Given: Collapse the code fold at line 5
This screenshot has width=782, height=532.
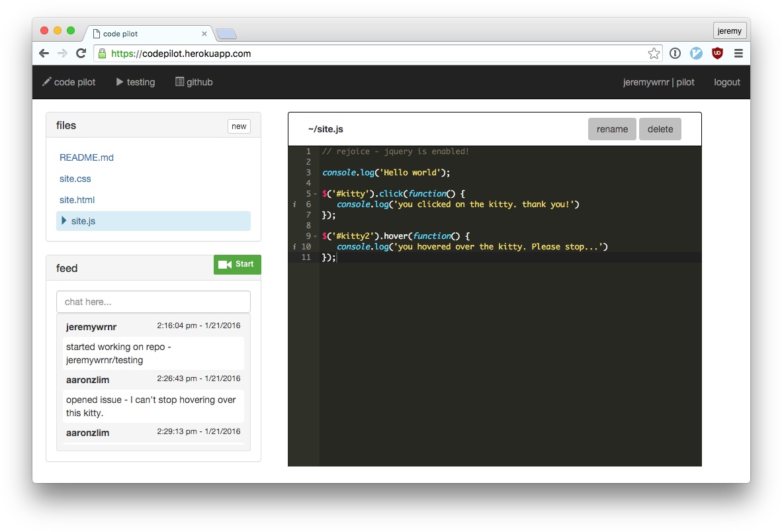Looking at the screenshot, I should click(316, 193).
